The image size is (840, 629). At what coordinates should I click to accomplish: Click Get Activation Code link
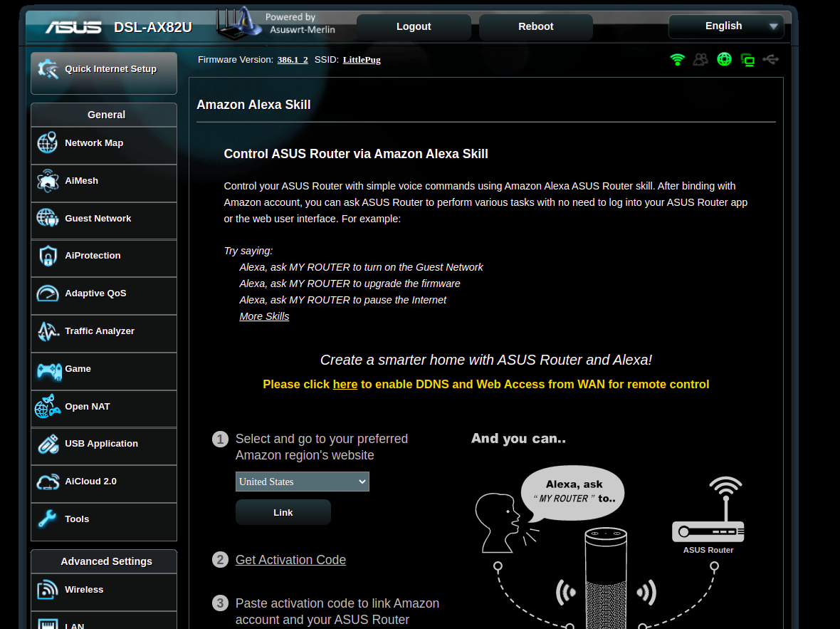pos(290,560)
